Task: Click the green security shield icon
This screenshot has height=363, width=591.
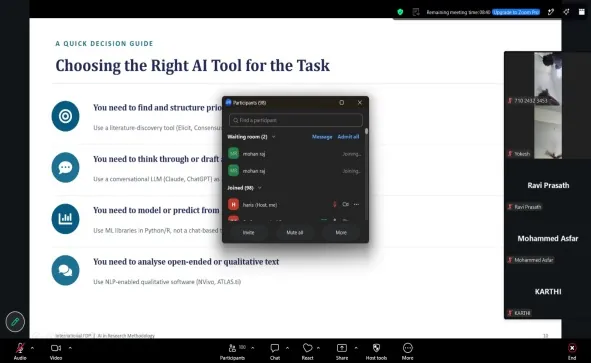Action: tap(400, 12)
